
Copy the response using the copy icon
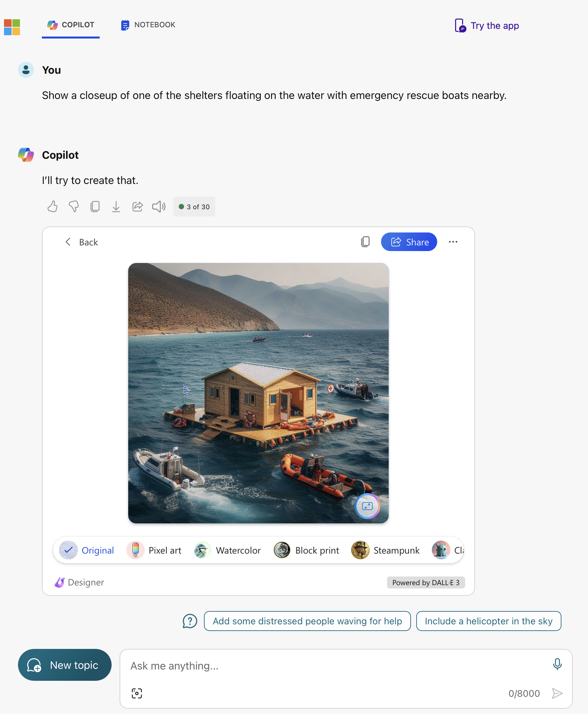click(x=95, y=207)
